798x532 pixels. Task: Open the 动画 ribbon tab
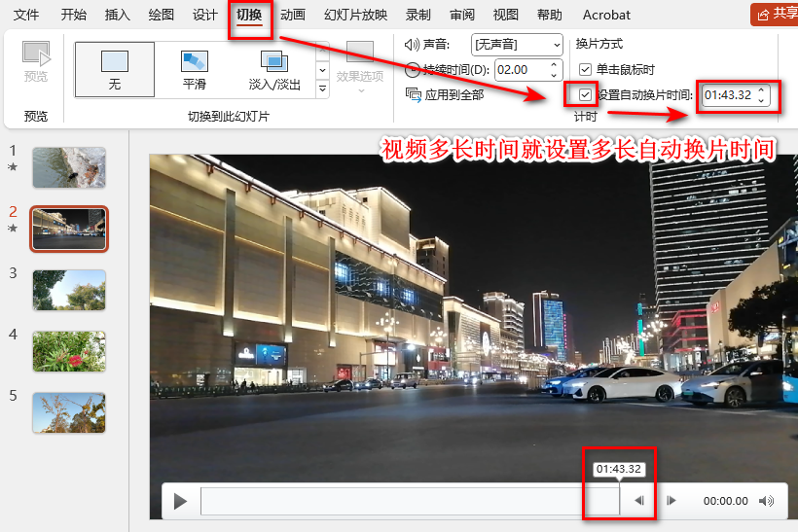[293, 15]
